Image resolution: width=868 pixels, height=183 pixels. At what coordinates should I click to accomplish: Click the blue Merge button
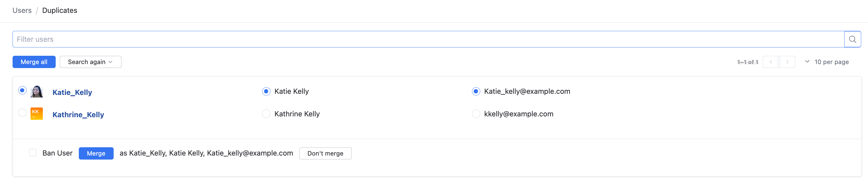(x=96, y=153)
